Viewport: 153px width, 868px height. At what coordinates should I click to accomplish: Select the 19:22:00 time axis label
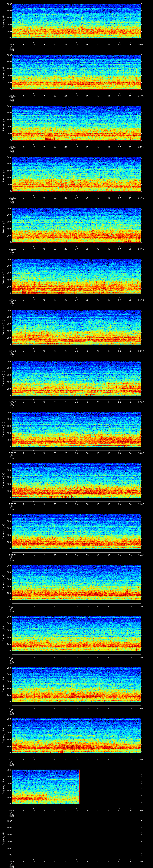pos(12,198)
